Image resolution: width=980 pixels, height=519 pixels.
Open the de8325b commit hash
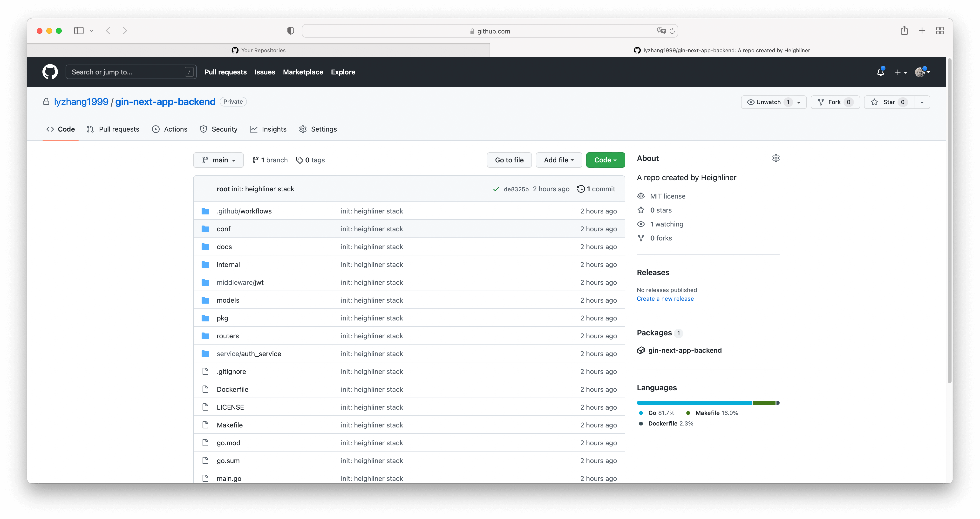click(x=516, y=189)
